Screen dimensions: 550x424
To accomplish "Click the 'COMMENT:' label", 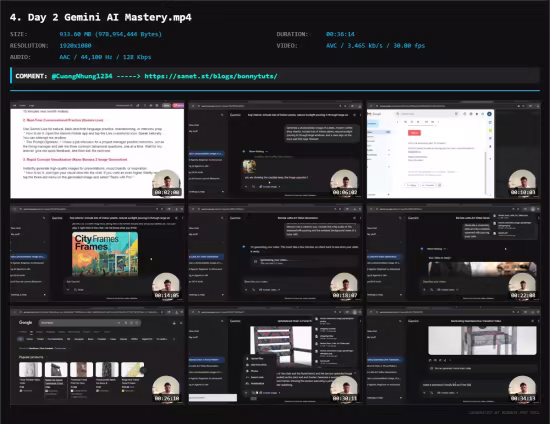I will 31,76.
